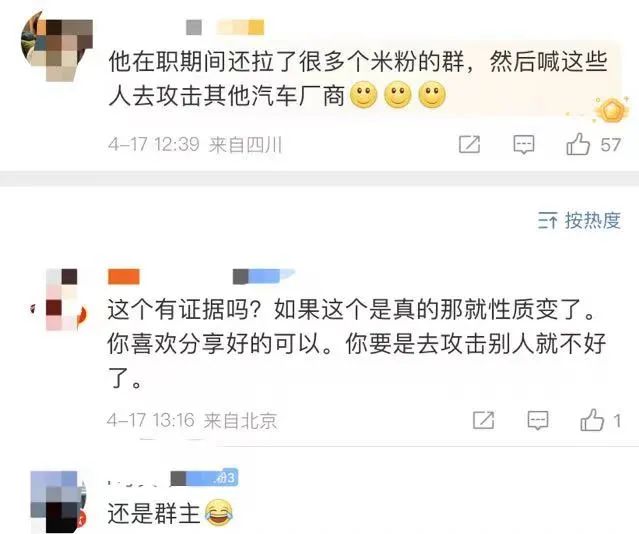The image size is (639, 534).
Task: Forward the Beijing comment via share icon
Action: [484, 420]
